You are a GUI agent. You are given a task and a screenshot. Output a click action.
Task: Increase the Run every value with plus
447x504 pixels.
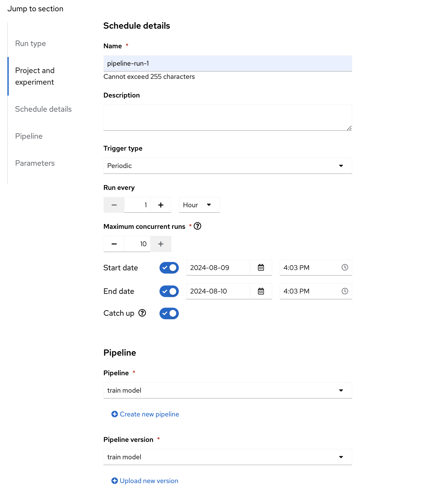tap(161, 205)
